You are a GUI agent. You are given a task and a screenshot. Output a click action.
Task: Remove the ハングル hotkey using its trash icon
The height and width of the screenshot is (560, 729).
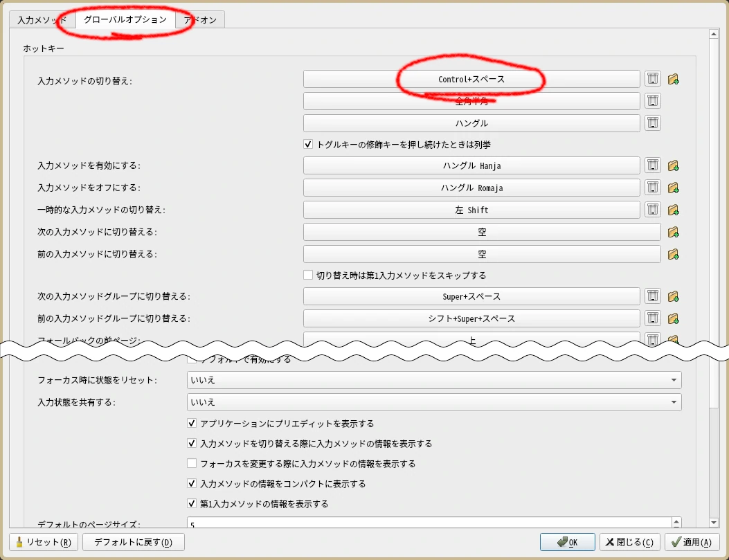click(x=652, y=123)
